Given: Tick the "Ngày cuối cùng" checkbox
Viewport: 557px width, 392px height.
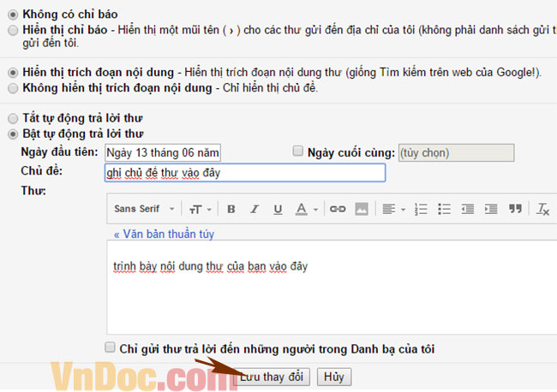Looking at the screenshot, I should point(297,151).
